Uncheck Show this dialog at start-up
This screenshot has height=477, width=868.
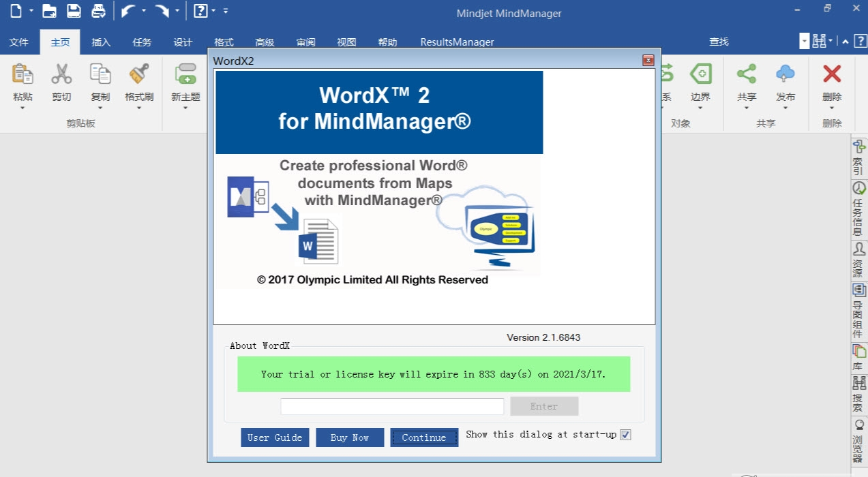pos(625,435)
